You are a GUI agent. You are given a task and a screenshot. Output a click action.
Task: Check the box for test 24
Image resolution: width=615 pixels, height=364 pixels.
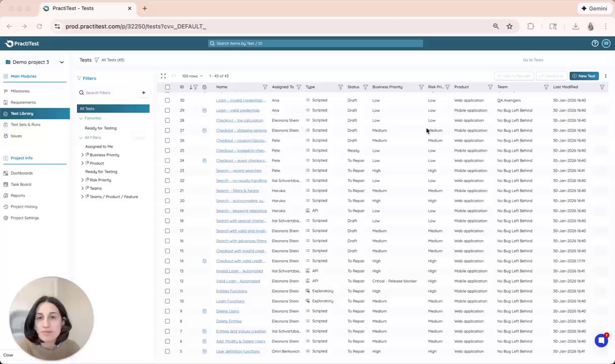point(167,161)
